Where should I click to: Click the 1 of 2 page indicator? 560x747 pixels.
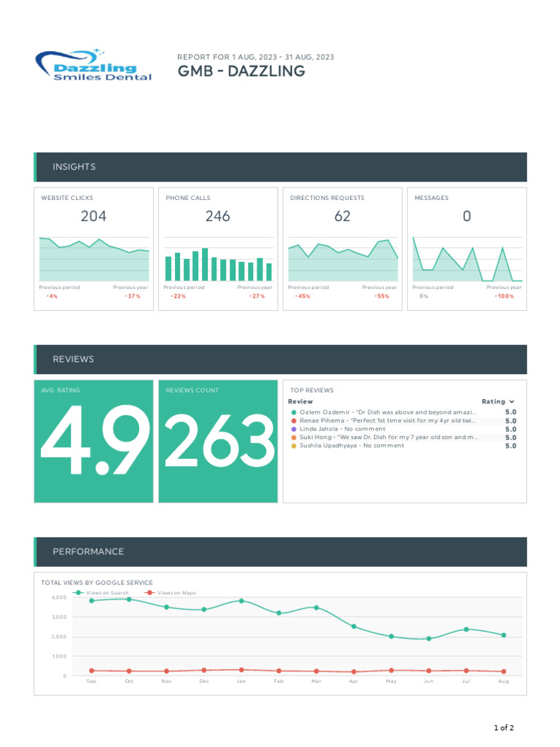coord(504,727)
